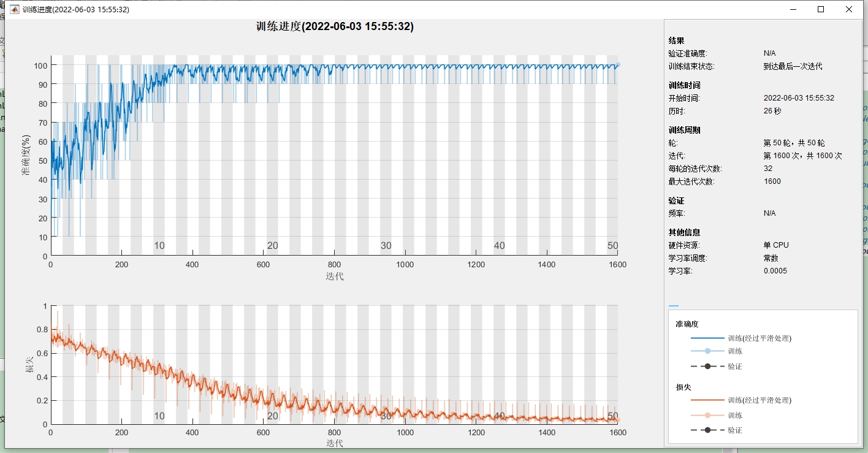
Task: Click the N/A value beside 验证准确度
Action: 770,53
